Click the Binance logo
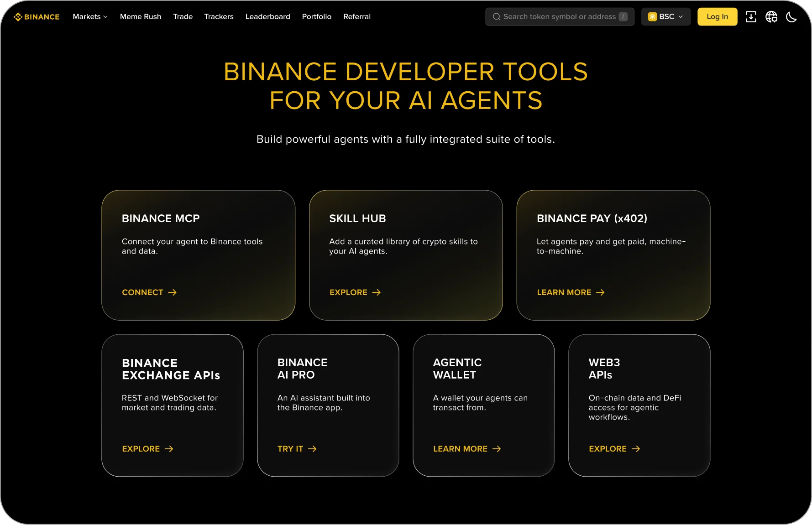 (x=37, y=17)
